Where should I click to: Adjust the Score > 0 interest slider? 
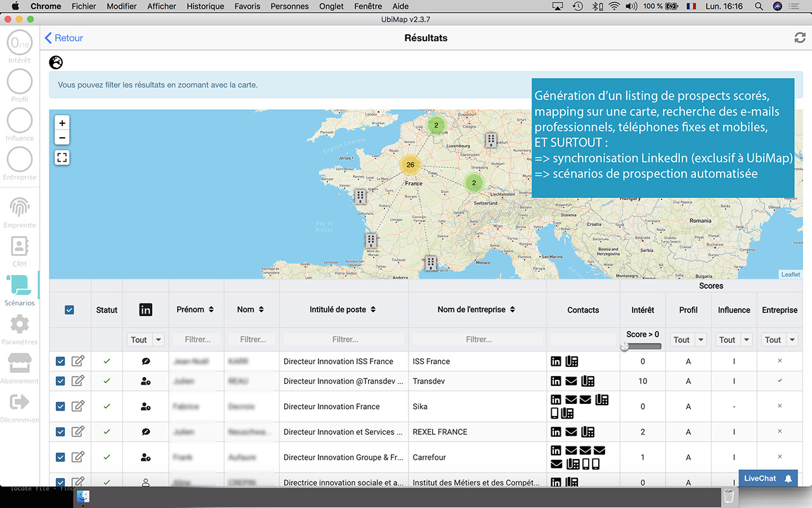(x=625, y=346)
